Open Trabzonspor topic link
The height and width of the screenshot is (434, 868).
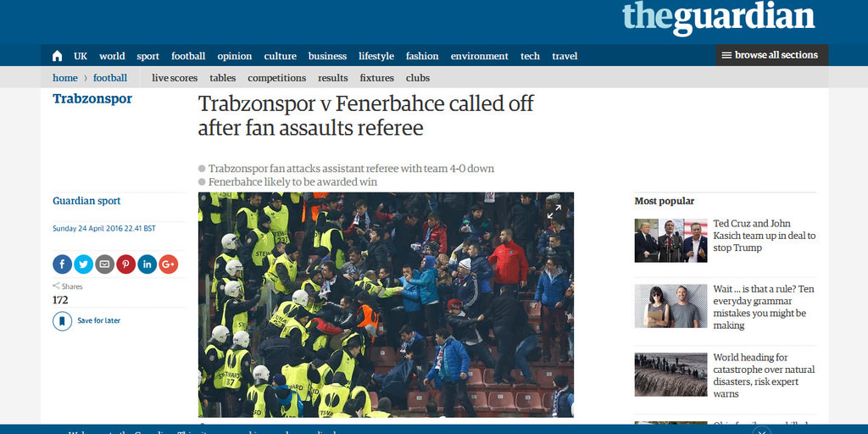(x=92, y=99)
